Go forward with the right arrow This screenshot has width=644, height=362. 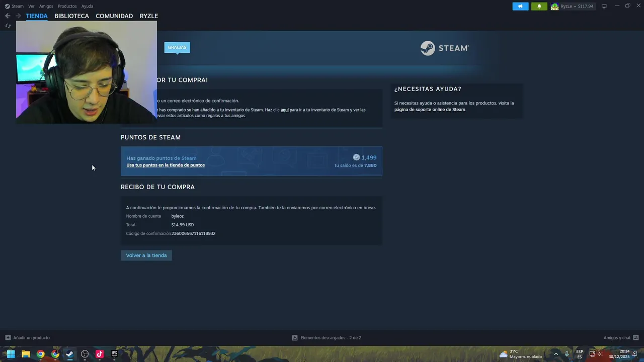[x=18, y=16]
